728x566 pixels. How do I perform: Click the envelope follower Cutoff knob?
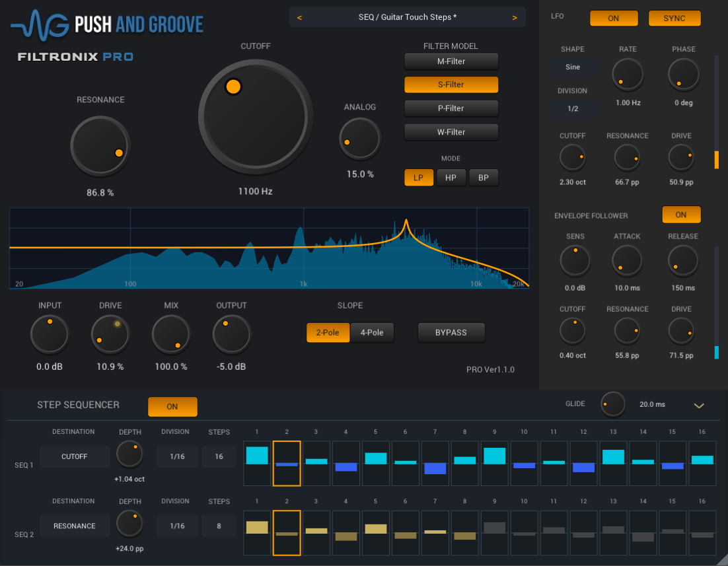coord(573,331)
